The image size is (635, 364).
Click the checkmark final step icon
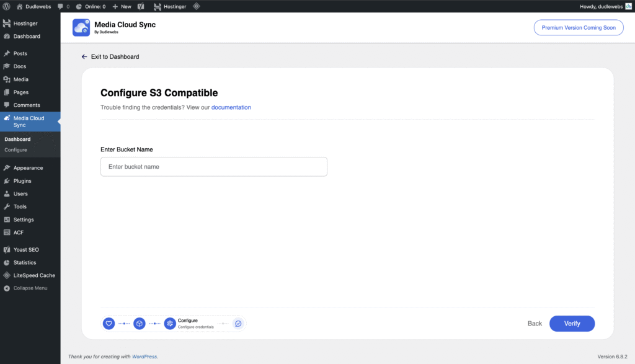click(x=238, y=323)
